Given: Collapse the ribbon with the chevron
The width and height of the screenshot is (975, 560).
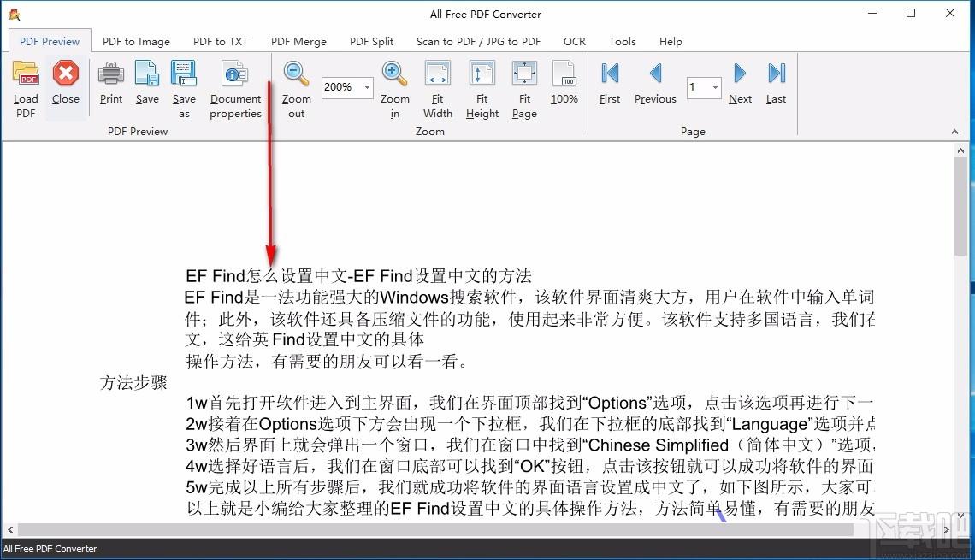Looking at the screenshot, I should coord(955,132).
